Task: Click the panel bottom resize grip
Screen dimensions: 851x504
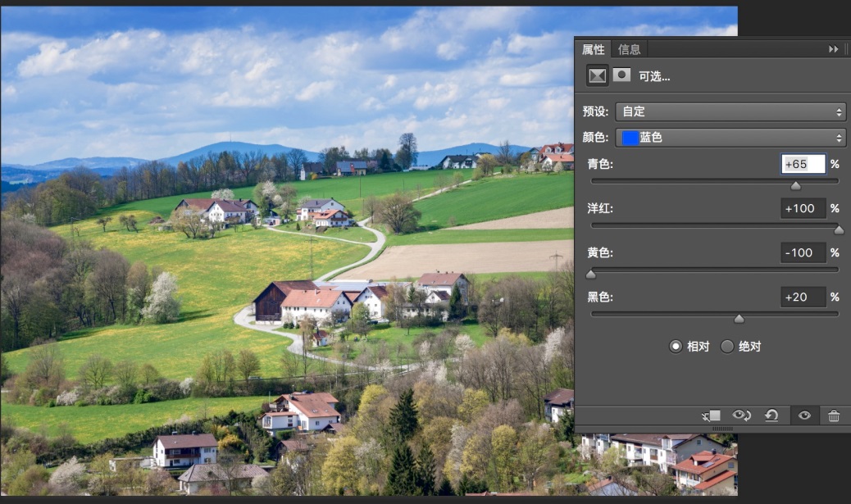Action: pyautogui.click(x=721, y=429)
